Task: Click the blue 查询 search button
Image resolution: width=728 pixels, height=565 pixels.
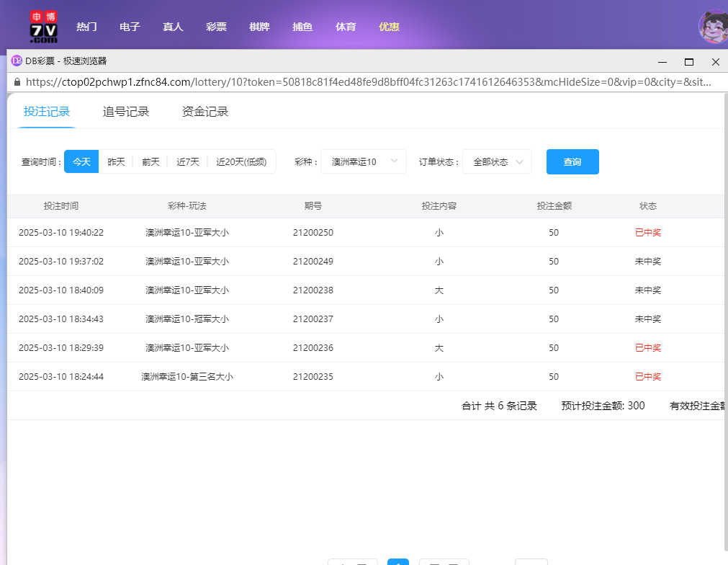Action: tap(572, 161)
